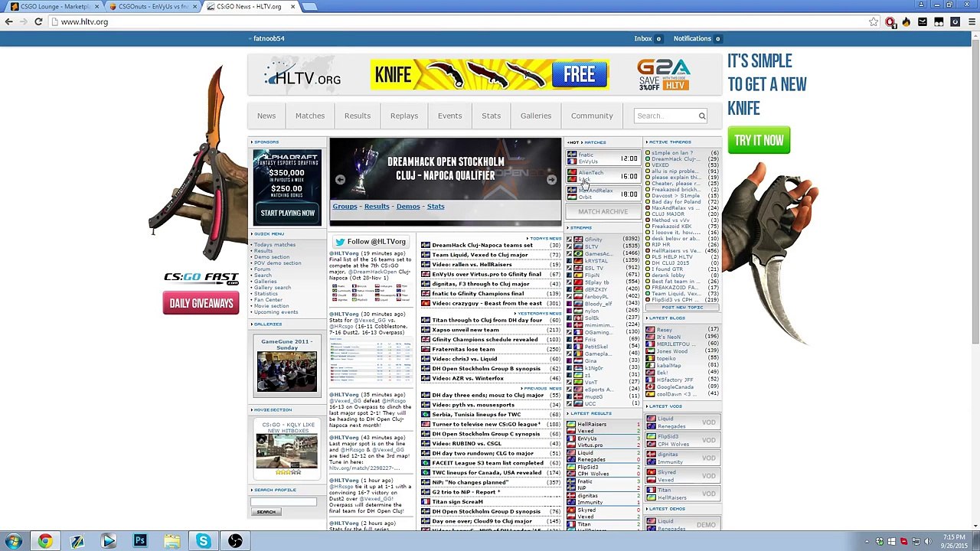Click the Results link under the banner
The width and height of the screenshot is (980, 551).
tap(377, 207)
